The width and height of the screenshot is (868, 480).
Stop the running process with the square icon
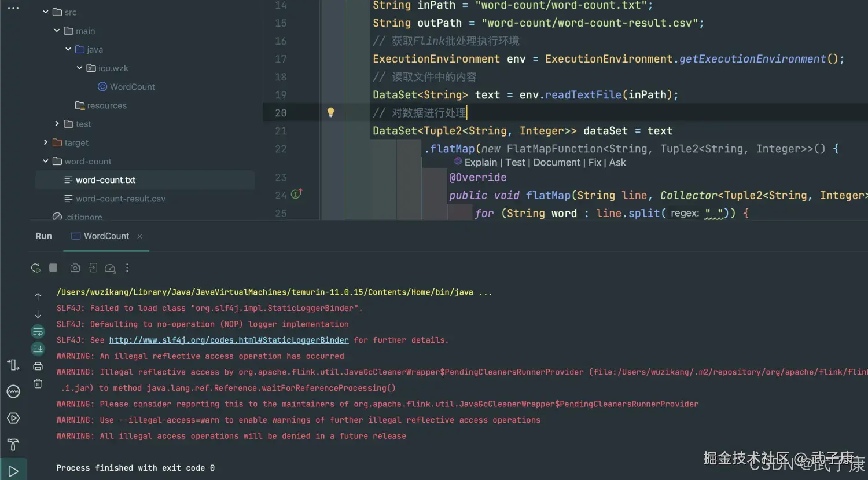[53, 268]
